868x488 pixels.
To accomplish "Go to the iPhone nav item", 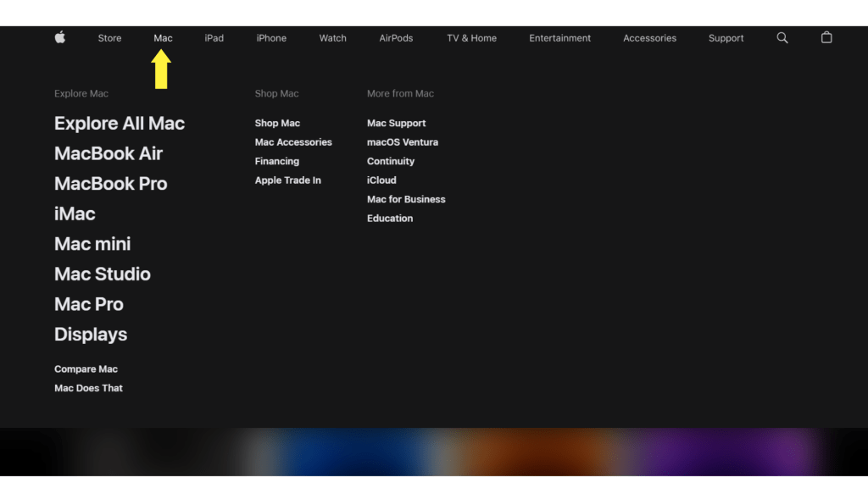I will pyautogui.click(x=271, y=38).
